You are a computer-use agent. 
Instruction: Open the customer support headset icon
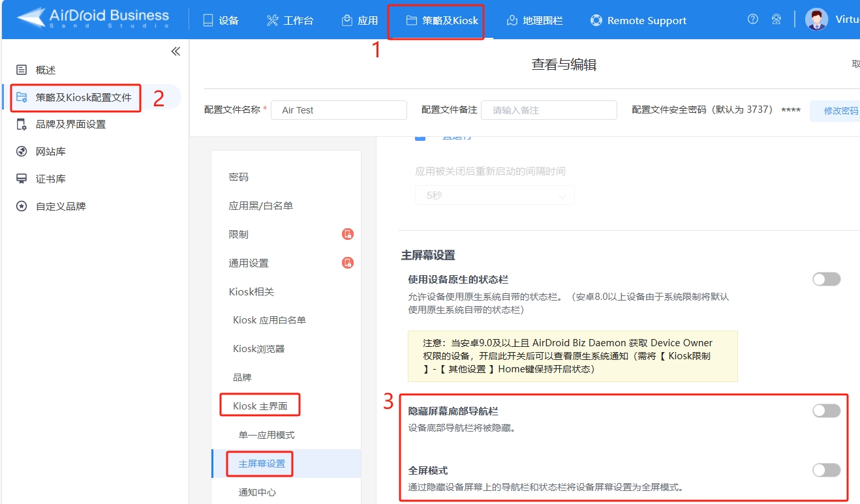point(776,19)
